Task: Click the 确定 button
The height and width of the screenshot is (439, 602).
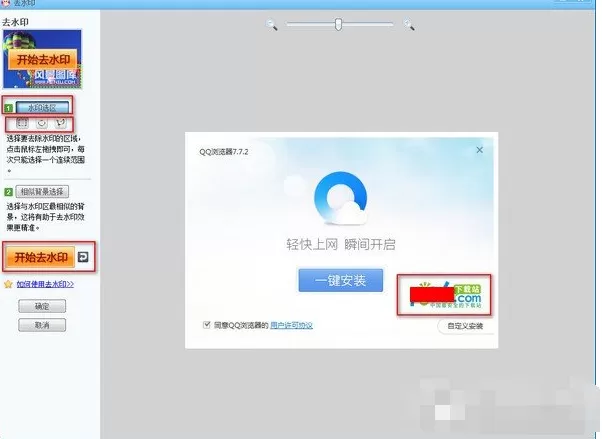Action: tap(42, 306)
